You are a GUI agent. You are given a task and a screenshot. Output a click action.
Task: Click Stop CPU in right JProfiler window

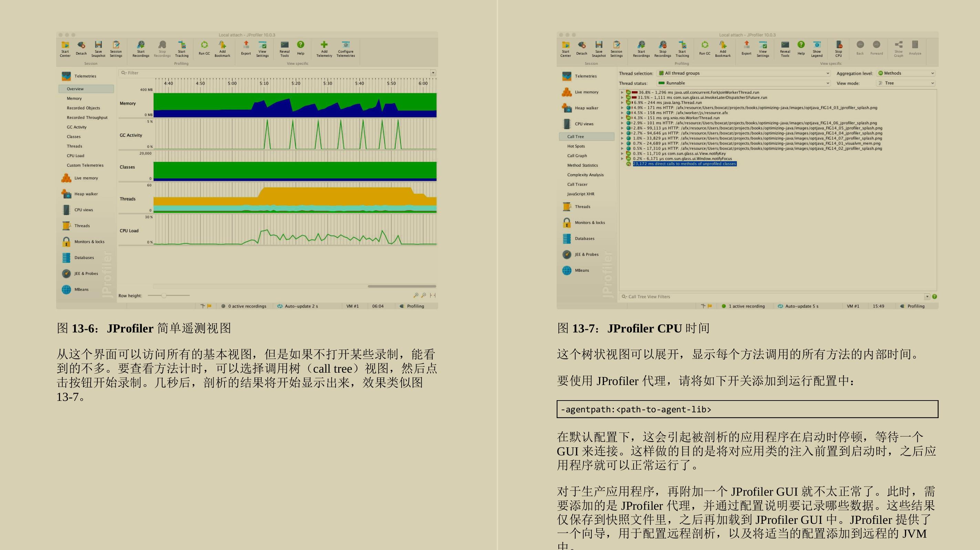click(x=838, y=49)
